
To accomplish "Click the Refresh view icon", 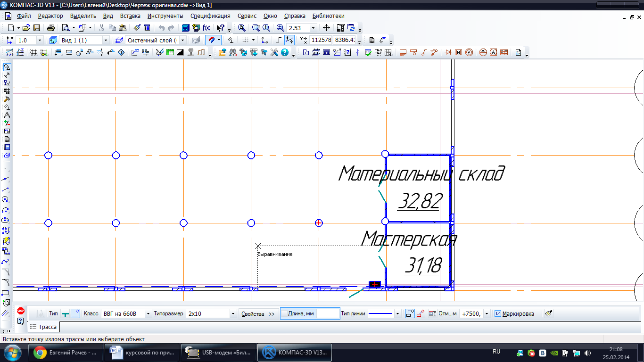I will coord(351,28).
